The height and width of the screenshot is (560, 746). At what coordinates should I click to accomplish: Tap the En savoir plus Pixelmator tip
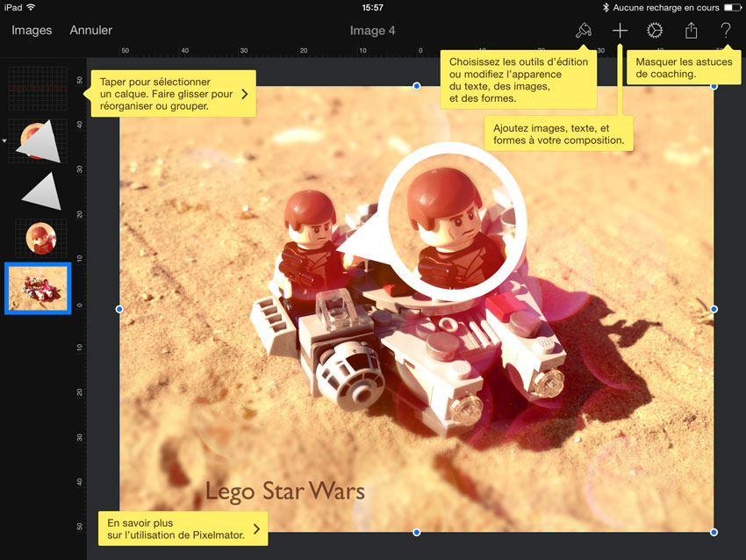pyautogui.click(x=183, y=528)
